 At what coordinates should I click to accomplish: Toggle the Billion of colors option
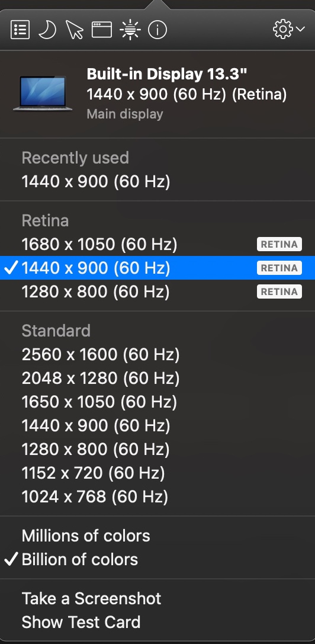coord(157,559)
